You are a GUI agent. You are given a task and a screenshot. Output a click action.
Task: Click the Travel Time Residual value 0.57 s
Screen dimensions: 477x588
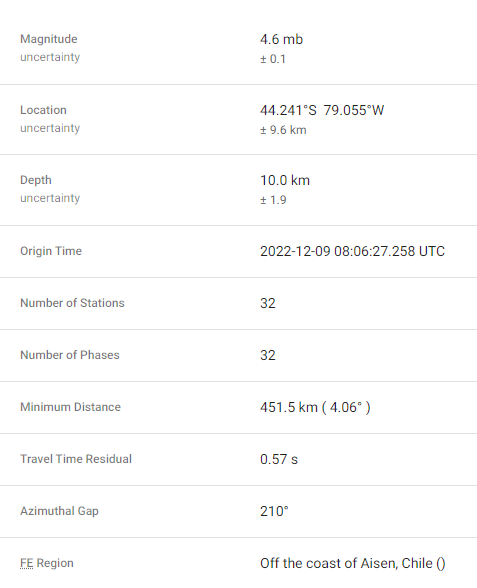[x=279, y=459]
